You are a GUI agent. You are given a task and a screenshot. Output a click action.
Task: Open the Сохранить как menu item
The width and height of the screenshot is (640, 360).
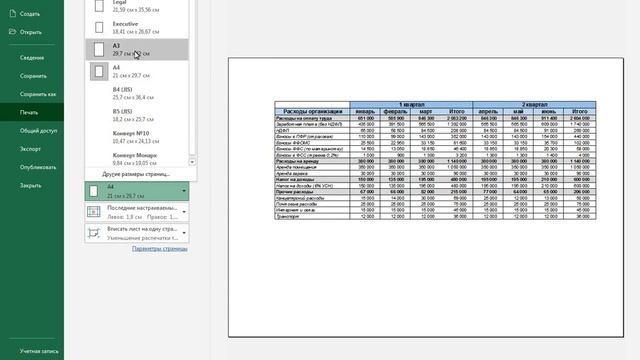coord(38,94)
